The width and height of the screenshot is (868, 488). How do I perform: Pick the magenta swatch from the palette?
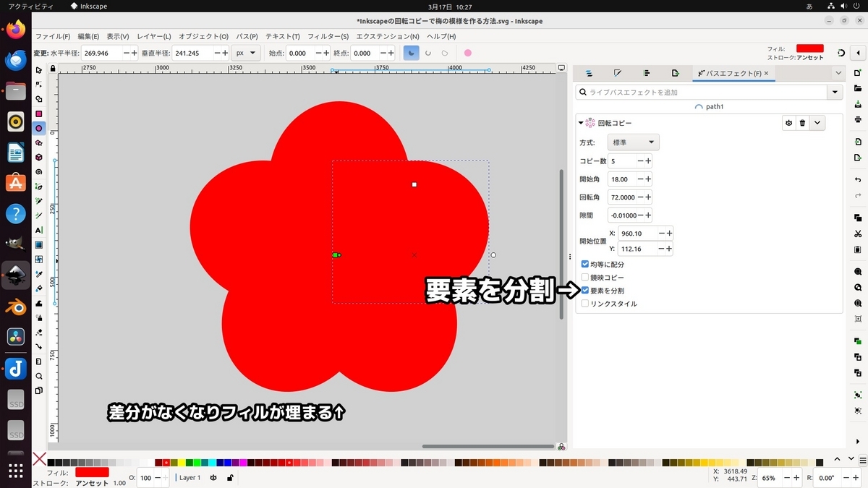point(243,462)
